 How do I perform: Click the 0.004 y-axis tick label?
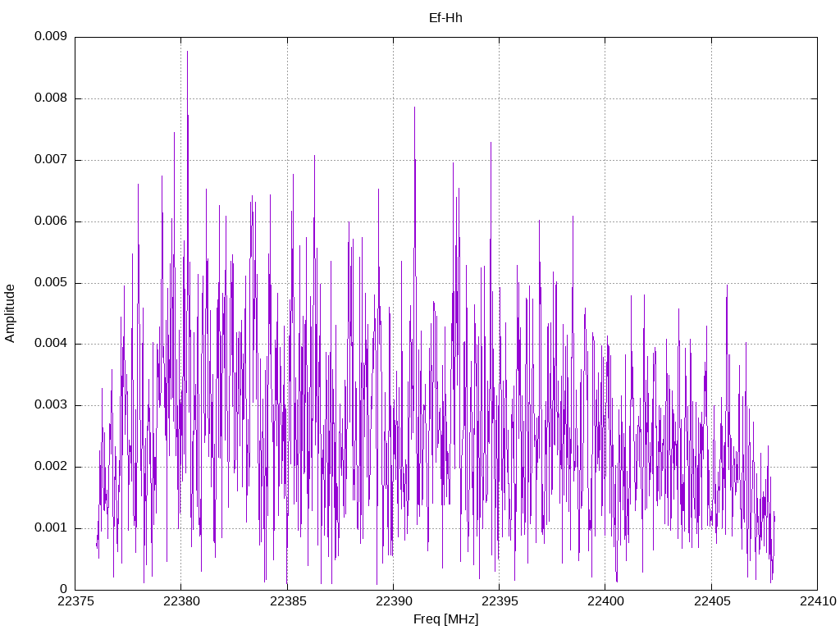(51, 344)
